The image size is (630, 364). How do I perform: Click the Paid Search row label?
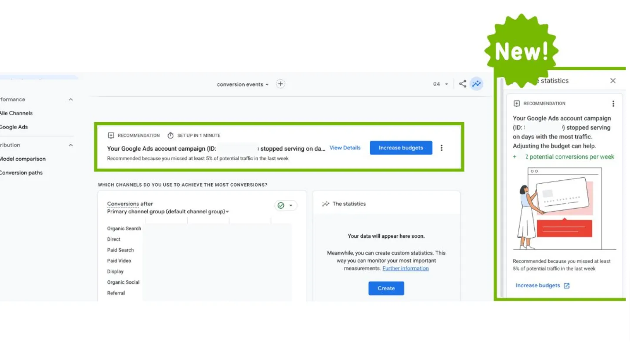tap(120, 250)
